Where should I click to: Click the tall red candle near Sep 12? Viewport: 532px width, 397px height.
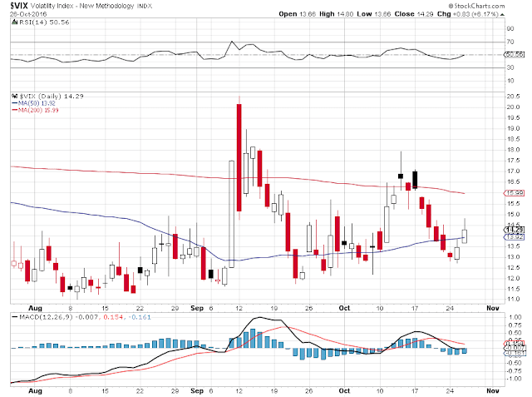239,157
